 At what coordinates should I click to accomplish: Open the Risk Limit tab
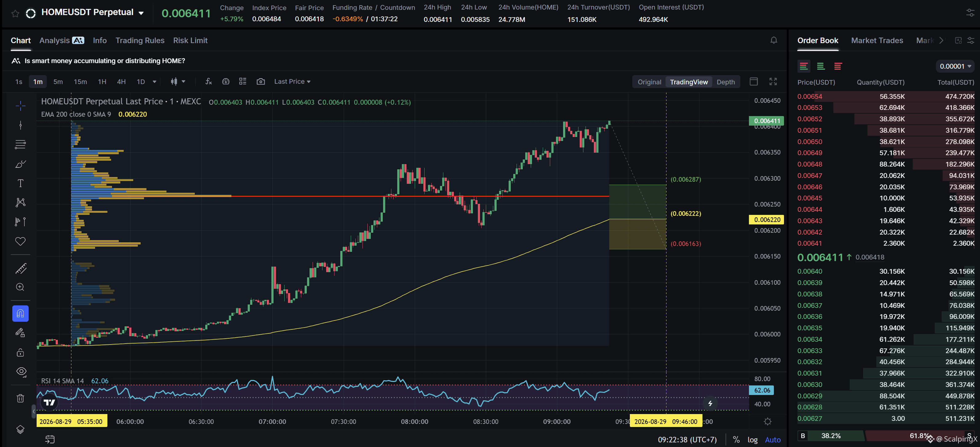pyautogui.click(x=190, y=40)
